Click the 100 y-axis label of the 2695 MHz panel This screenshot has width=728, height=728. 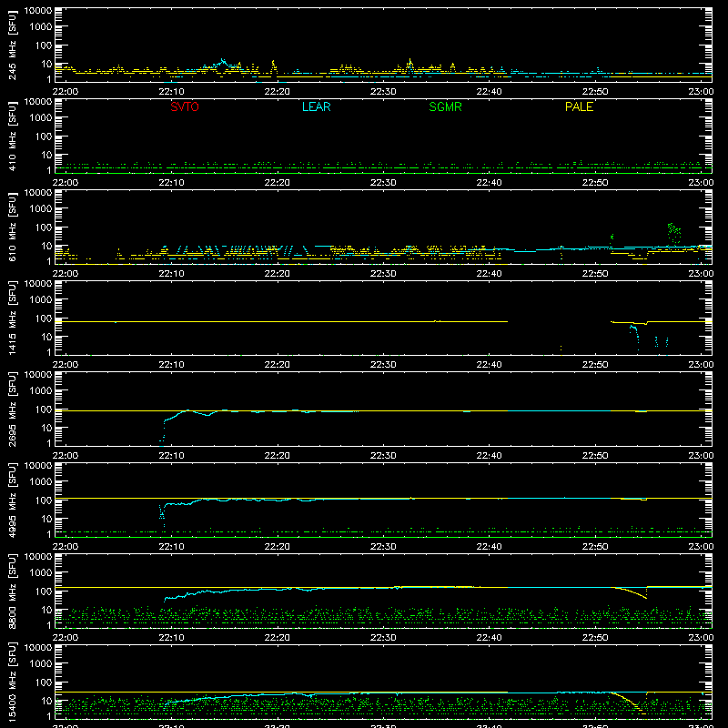point(44,409)
